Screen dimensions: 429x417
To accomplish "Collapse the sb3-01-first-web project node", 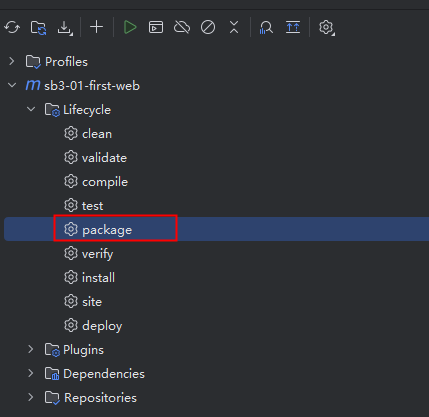I will (12, 85).
